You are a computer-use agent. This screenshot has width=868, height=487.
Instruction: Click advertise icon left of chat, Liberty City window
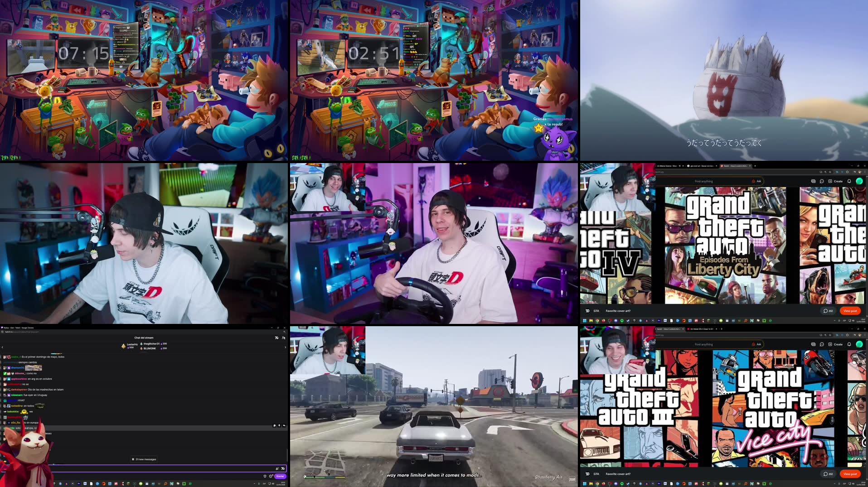coord(813,181)
